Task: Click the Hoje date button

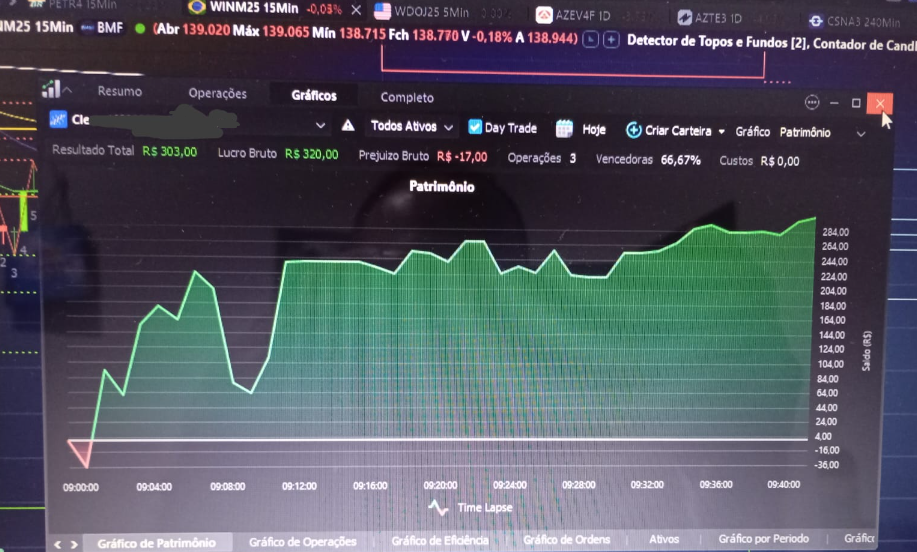Action: [594, 130]
